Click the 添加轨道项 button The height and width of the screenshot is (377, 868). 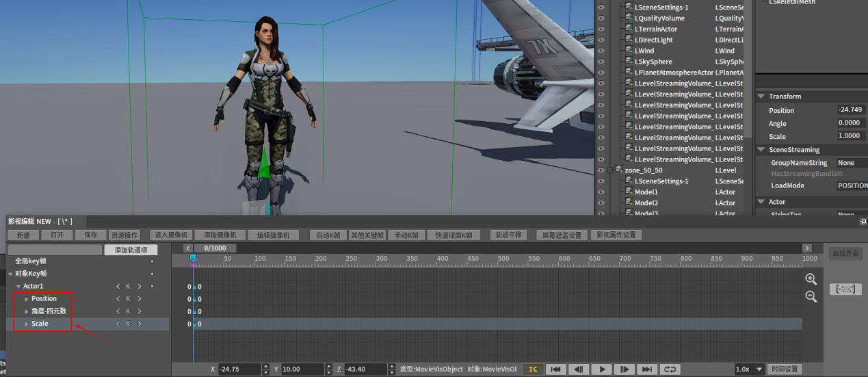[x=131, y=250]
